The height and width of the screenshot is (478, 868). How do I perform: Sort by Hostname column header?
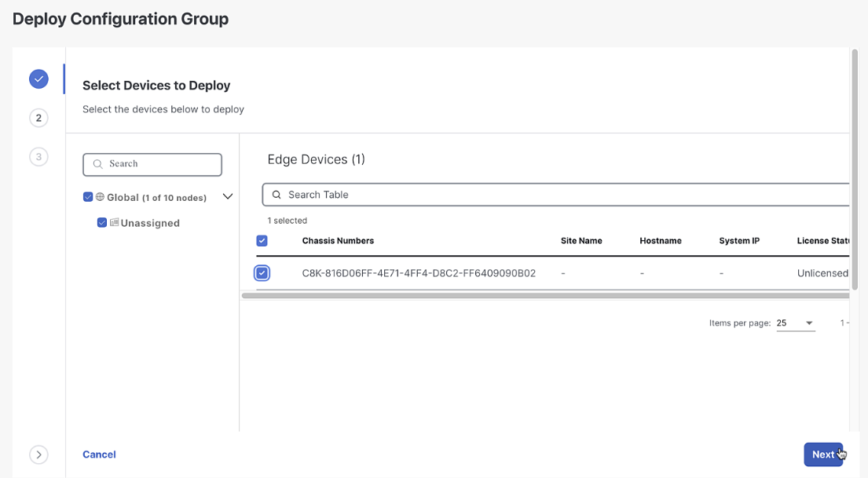click(661, 241)
